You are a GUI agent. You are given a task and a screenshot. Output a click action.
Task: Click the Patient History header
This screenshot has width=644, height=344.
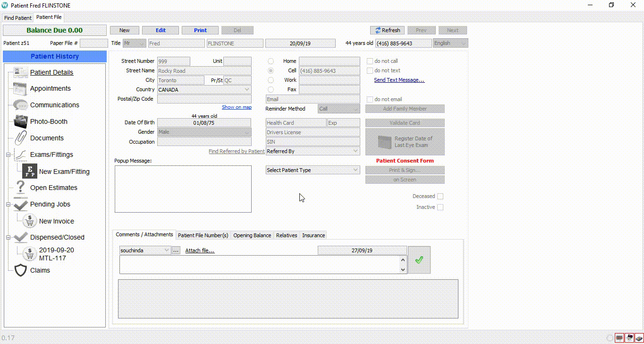coord(55,56)
